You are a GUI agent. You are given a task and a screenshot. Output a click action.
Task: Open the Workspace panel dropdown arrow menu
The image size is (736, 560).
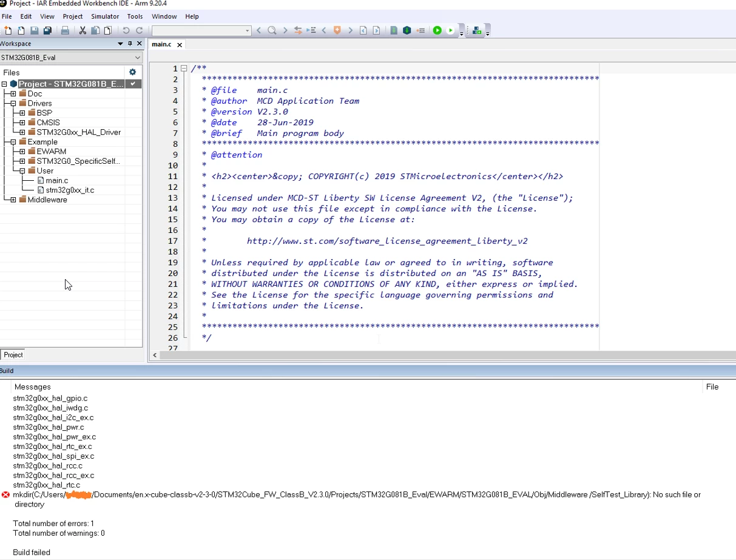point(120,44)
